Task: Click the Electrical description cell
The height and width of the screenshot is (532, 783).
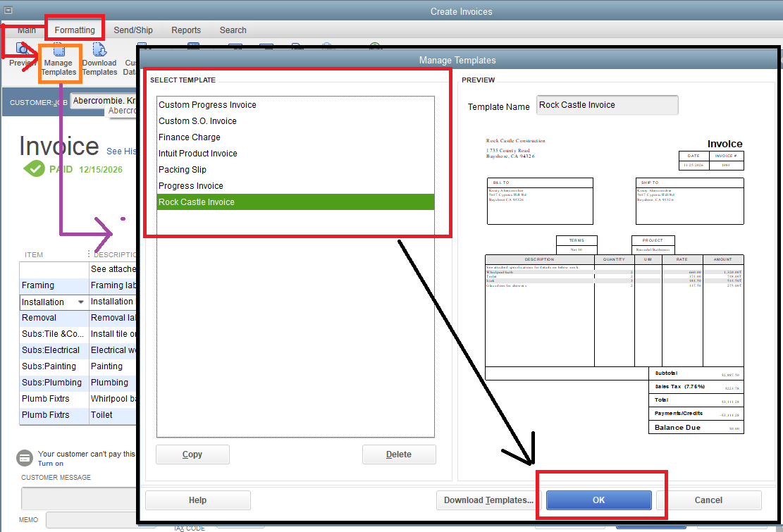Action: click(x=113, y=350)
